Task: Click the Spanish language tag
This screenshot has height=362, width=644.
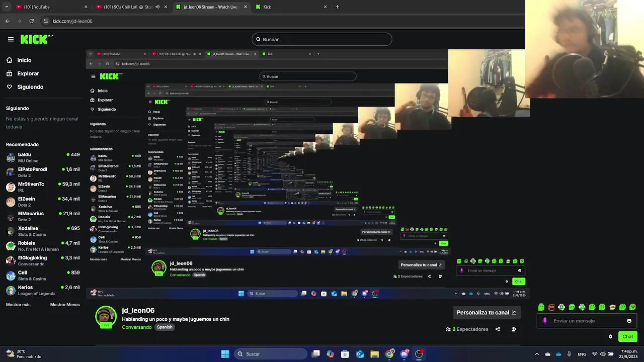Action: pos(165,327)
